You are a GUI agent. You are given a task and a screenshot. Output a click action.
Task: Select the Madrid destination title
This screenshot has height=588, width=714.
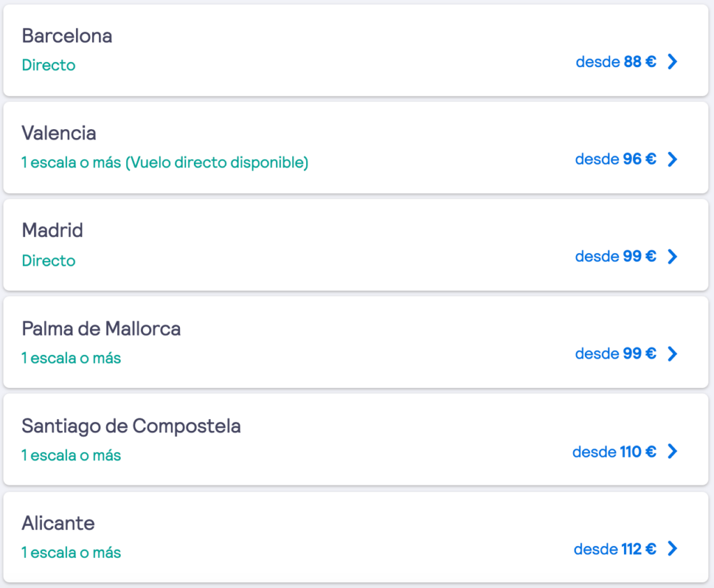pos(52,230)
